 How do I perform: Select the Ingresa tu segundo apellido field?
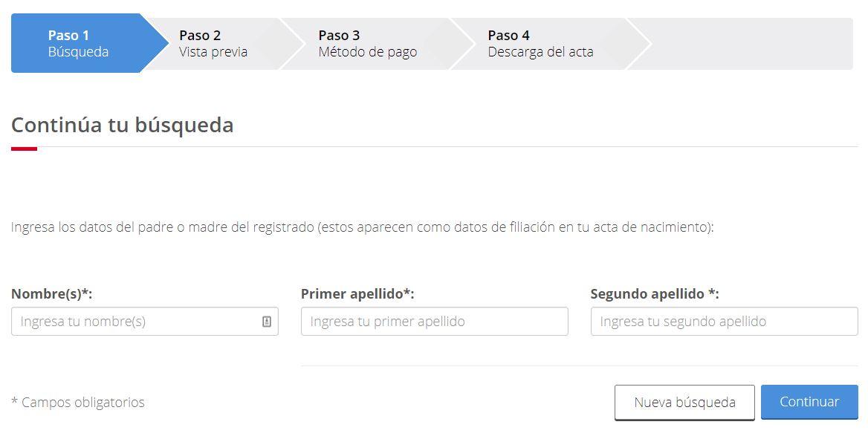(724, 322)
